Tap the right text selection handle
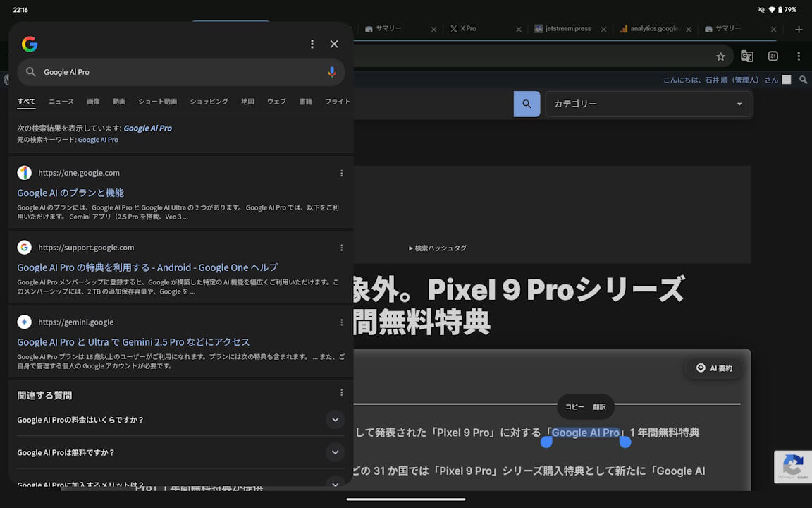Image resolution: width=812 pixels, height=508 pixels. pos(625,442)
